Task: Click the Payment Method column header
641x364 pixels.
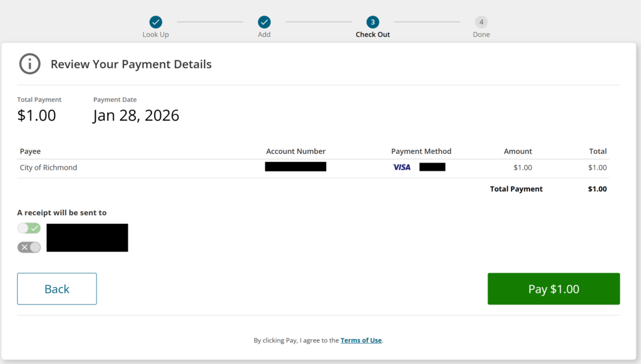Action: 421,151
